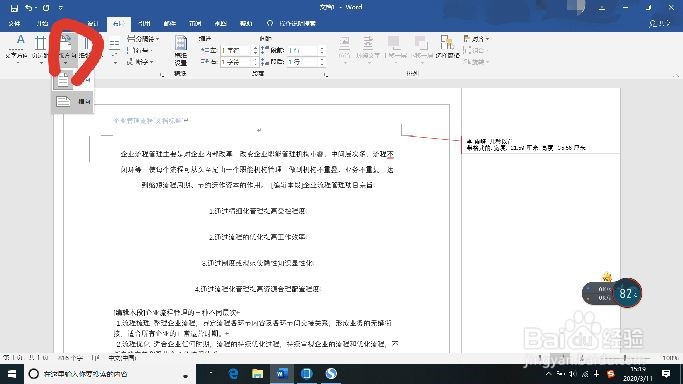
Task: Click the Tell Me search box
Action: [293, 23]
